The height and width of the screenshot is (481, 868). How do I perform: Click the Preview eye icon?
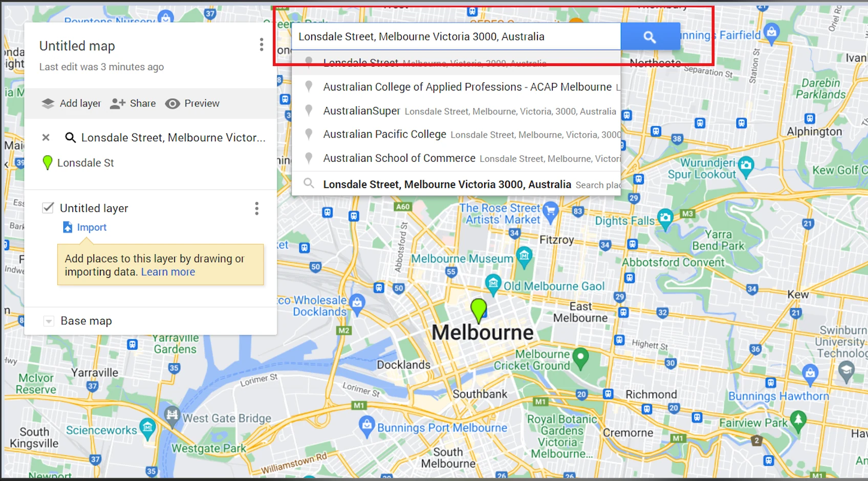[172, 104]
